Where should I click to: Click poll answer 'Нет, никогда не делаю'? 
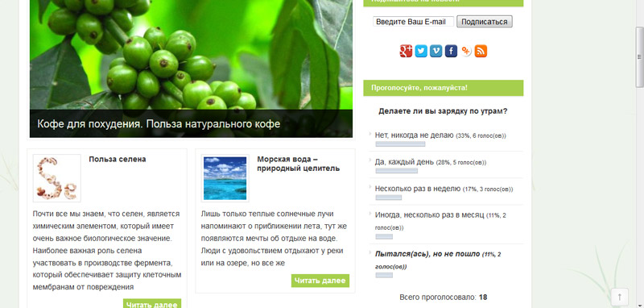414,135
